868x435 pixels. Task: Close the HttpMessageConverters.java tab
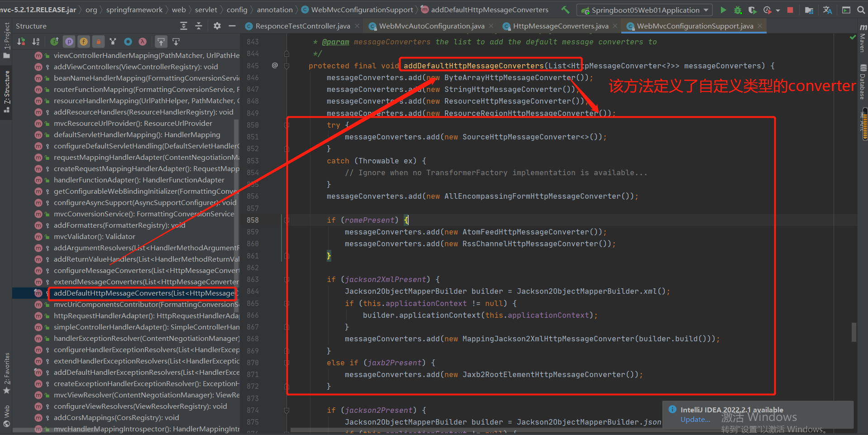615,26
